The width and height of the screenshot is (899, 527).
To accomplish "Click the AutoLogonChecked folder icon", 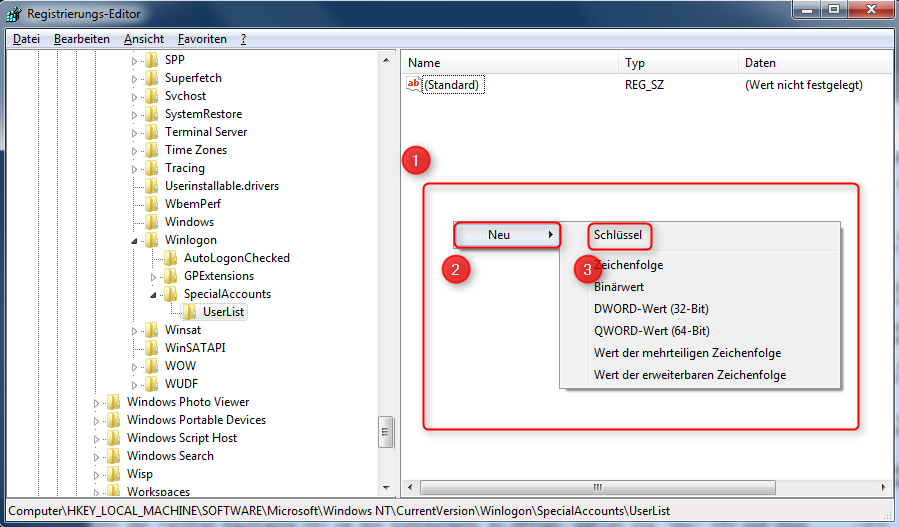I will [x=170, y=258].
